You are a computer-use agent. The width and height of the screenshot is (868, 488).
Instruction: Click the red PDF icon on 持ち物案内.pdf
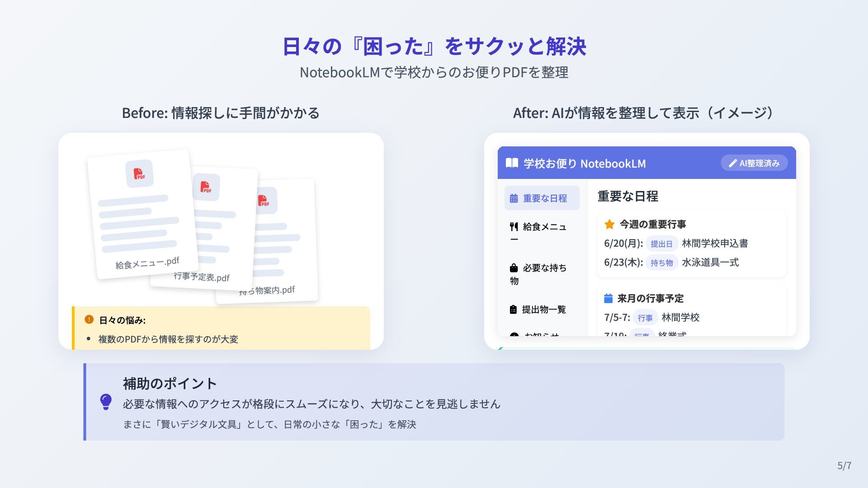tap(263, 201)
